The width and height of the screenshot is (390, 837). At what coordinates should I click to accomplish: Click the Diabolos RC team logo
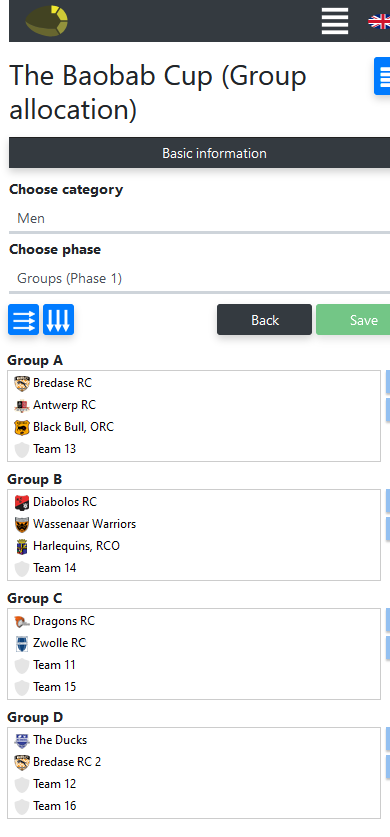tap(22, 502)
